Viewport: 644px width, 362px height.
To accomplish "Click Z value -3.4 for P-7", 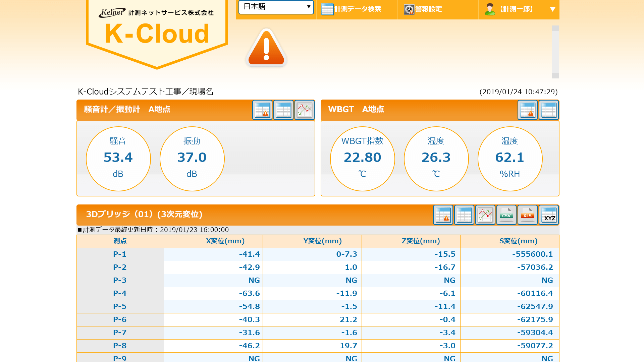I will point(447,333).
